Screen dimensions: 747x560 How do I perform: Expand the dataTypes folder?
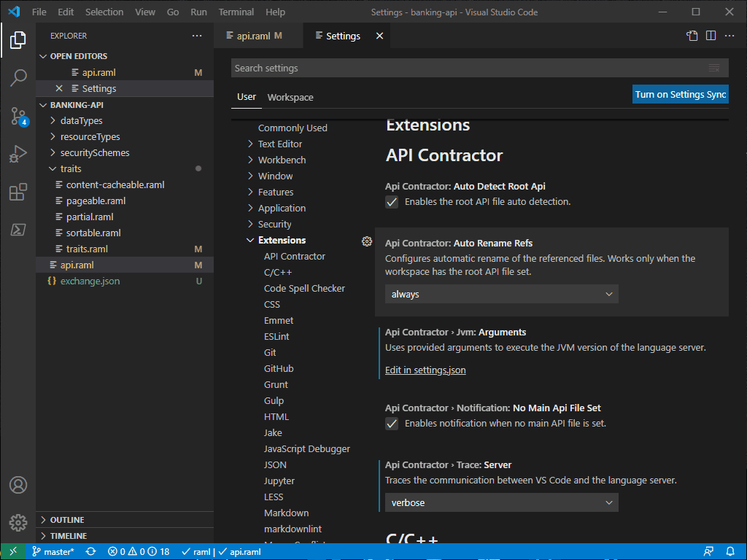(x=81, y=121)
